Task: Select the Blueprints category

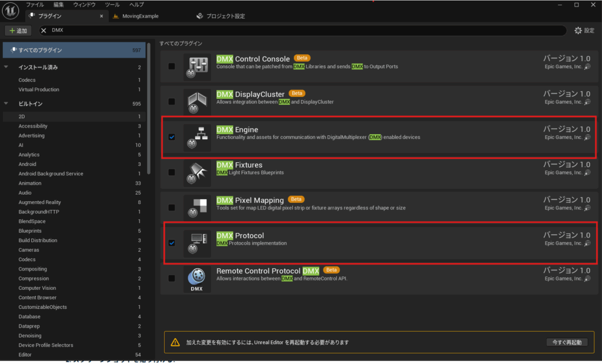Action: (74, 231)
